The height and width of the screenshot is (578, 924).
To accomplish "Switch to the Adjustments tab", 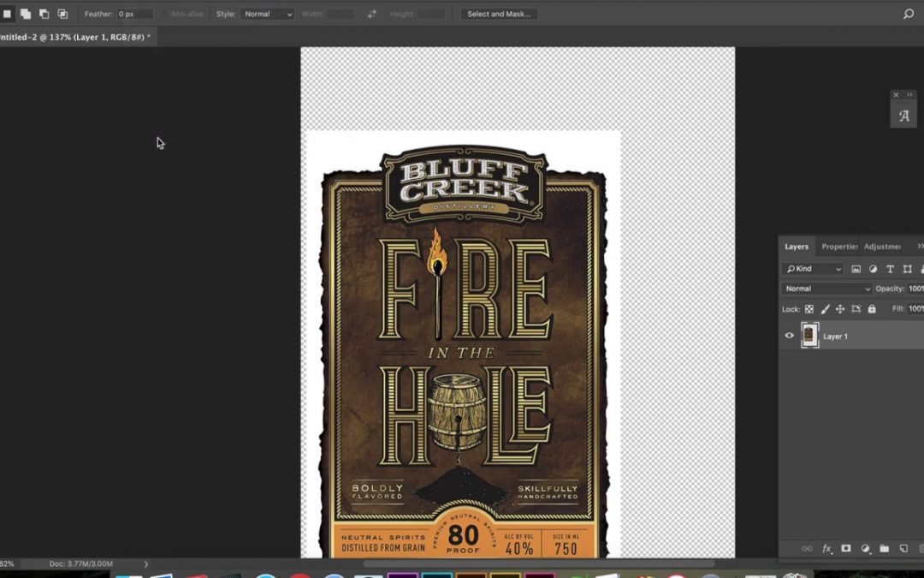I will [882, 247].
